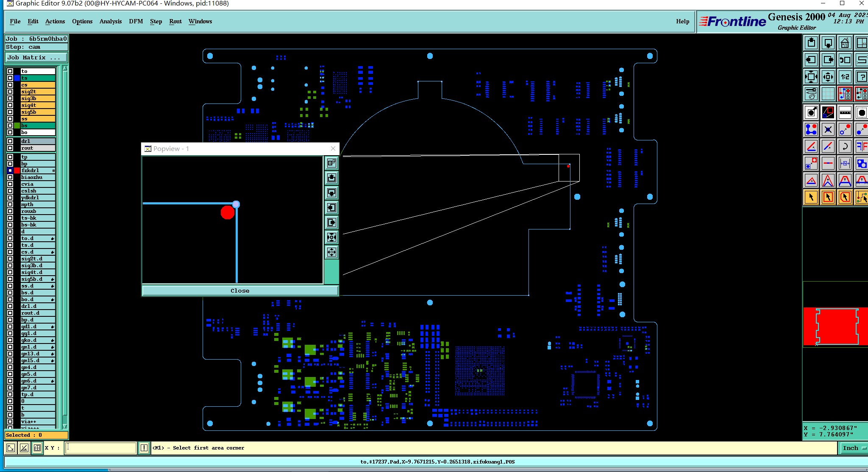The width and height of the screenshot is (868, 472).
Task: Click the mirror flip F icon
Action: [862, 147]
